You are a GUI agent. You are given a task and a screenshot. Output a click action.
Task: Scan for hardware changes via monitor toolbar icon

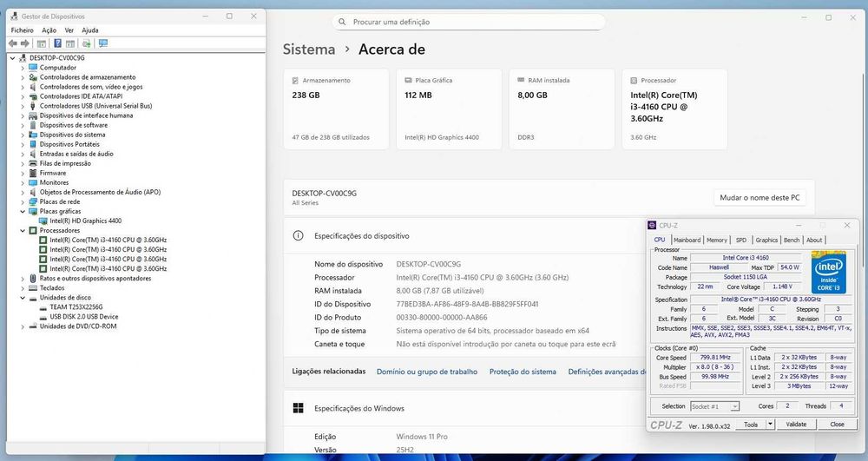103,43
